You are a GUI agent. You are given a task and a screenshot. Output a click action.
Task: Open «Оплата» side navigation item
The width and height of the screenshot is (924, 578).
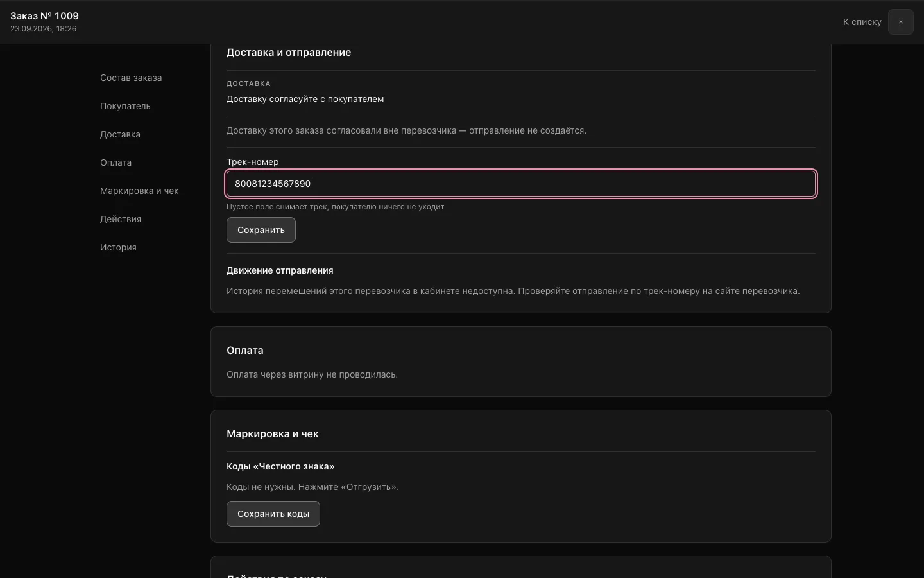pyautogui.click(x=116, y=162)
